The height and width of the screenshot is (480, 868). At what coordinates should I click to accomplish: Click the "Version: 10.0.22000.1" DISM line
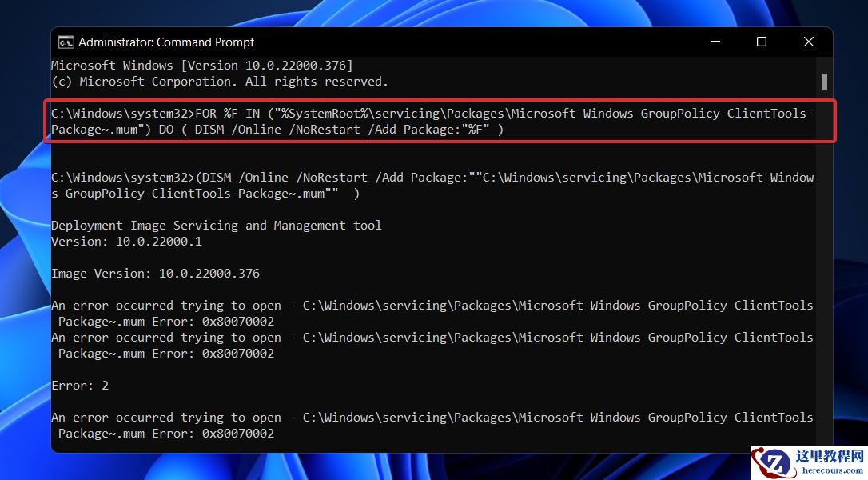[125, 241]
